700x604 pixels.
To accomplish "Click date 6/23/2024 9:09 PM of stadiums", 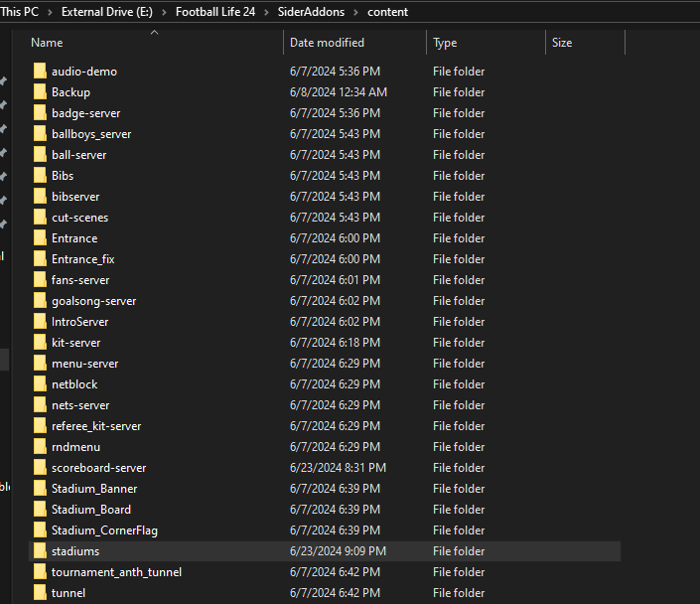I will pyautogui.click(x=338, y=550).
